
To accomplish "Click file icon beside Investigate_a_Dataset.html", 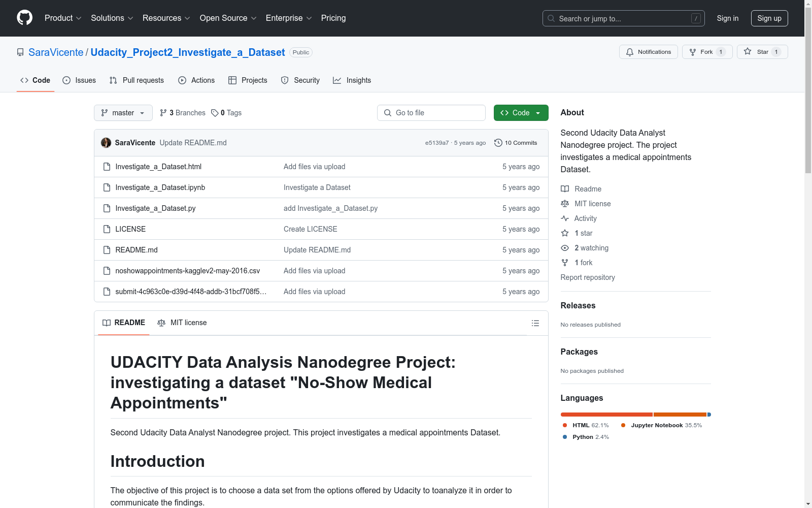I will click(x=107, y=167).
